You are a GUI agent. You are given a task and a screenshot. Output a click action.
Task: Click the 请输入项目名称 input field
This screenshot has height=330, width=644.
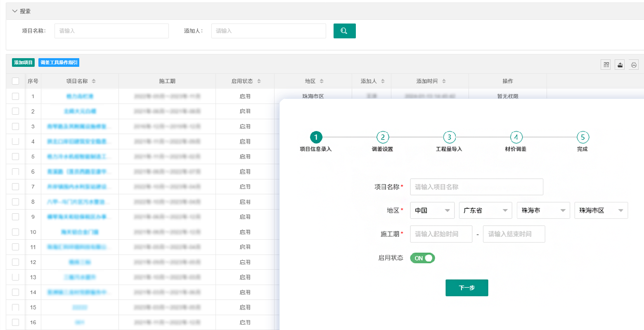click(476, 187)
